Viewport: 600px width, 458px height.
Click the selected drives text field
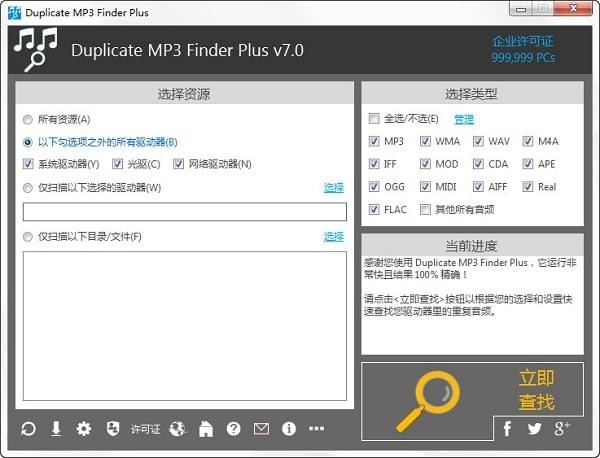click(184, 211)
